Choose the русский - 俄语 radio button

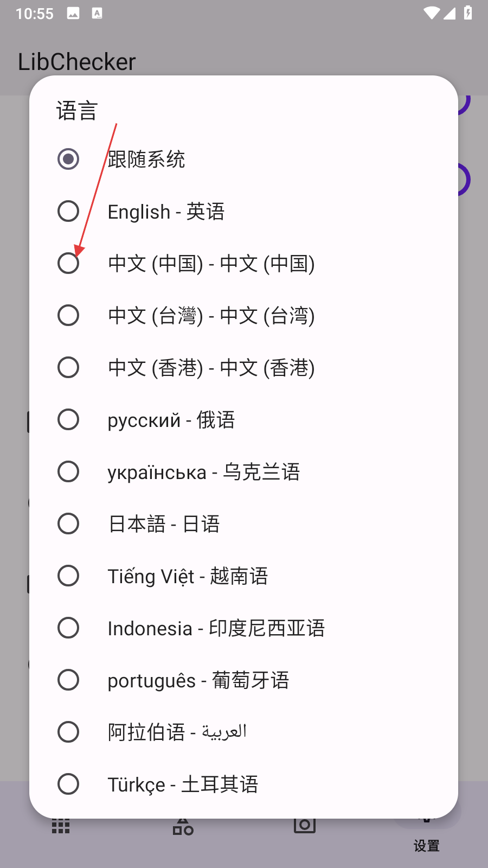[68, 419]
